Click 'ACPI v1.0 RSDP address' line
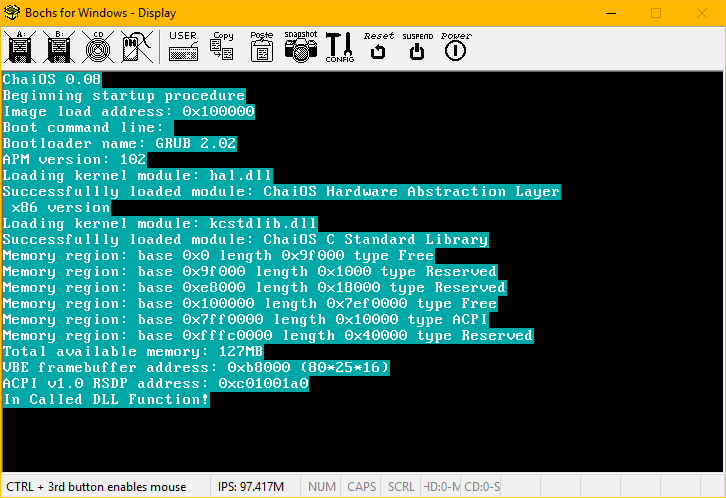The width and height of the screenshot is (726, 498). tap(156, 383)
